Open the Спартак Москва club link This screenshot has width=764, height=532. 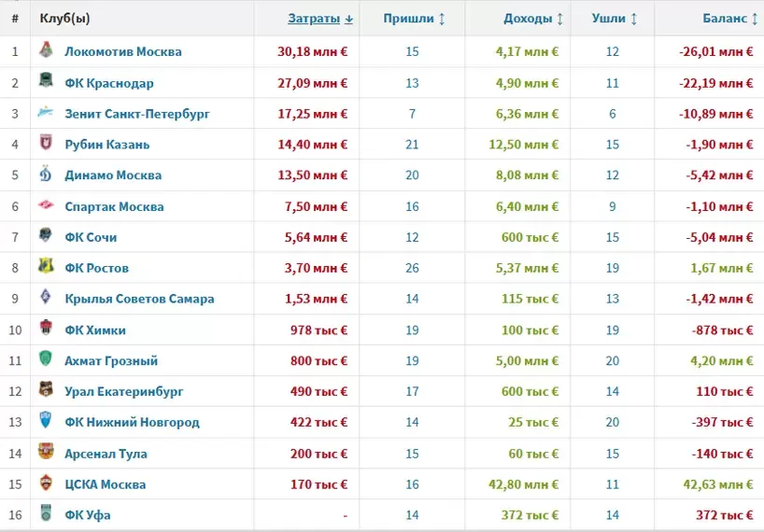point(115,207)
